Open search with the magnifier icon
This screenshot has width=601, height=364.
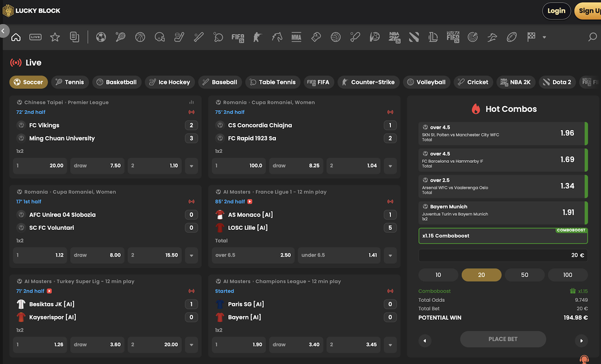pos(592,37)
